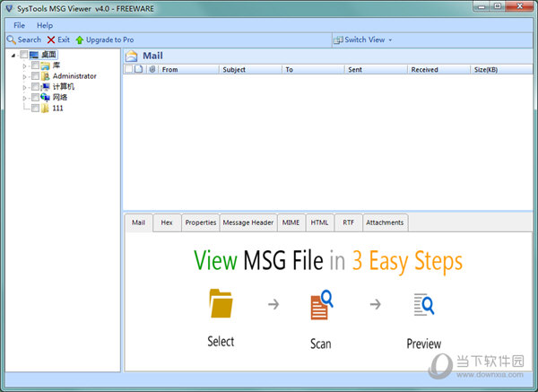Expand the 计算机 tree node
The width and height of the screenshot is (538, 392).
tap(24, 87)
